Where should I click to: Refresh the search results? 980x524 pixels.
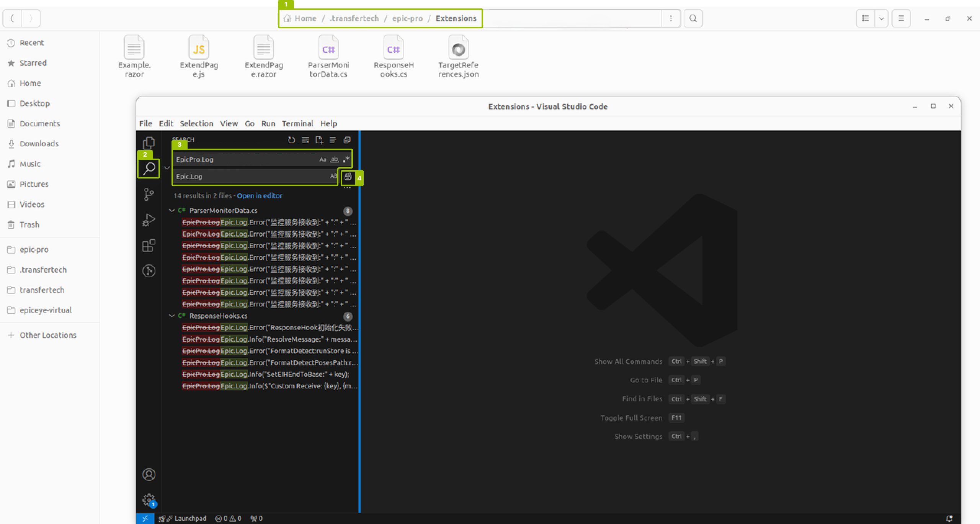click(x=291, y=140)
